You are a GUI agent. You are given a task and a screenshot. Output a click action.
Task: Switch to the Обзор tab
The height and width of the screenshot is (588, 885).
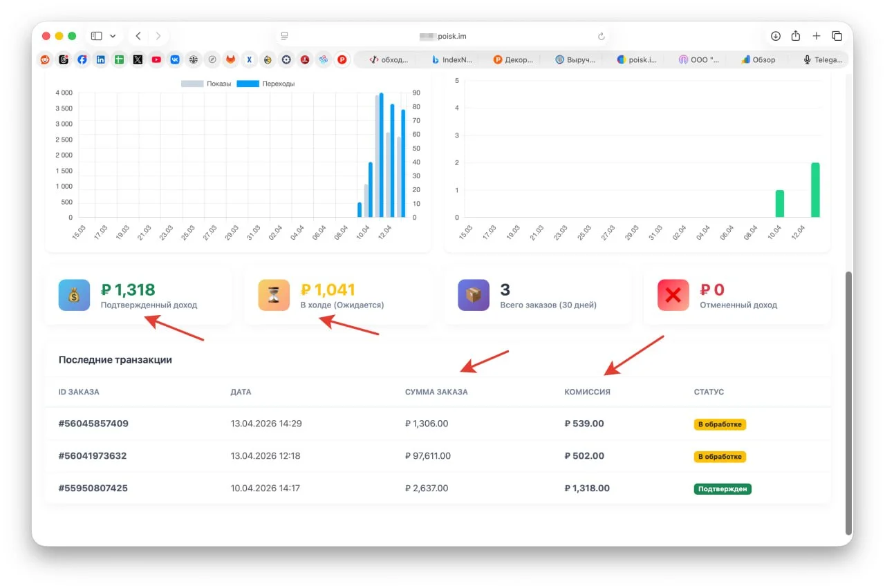click(x=758, y=60)
